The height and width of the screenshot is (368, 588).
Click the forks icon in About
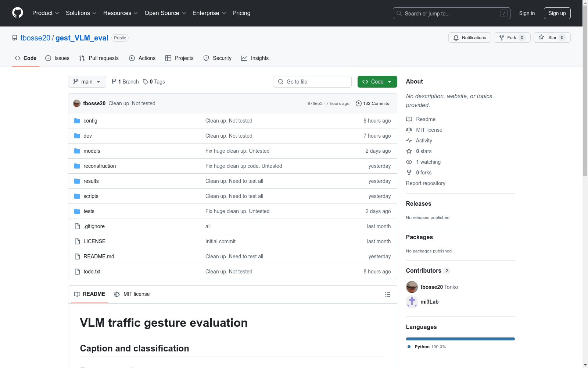pyautogui.click(x=409, y=173)
